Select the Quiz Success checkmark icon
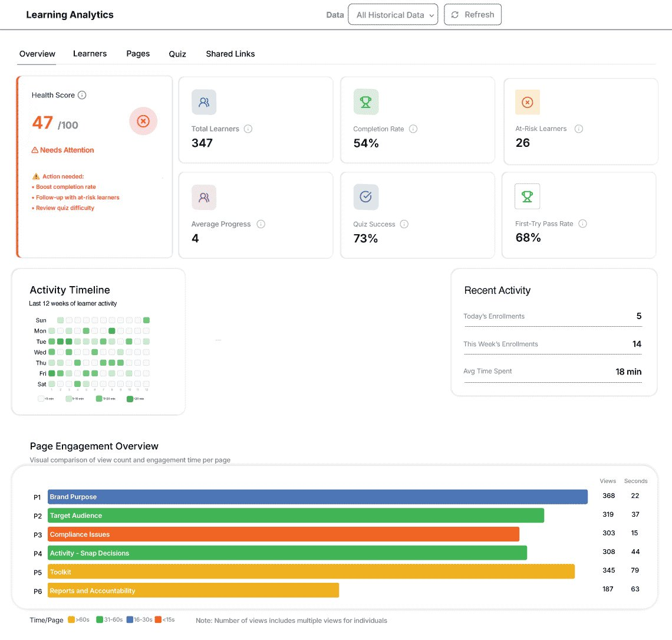 click(365, 197)
